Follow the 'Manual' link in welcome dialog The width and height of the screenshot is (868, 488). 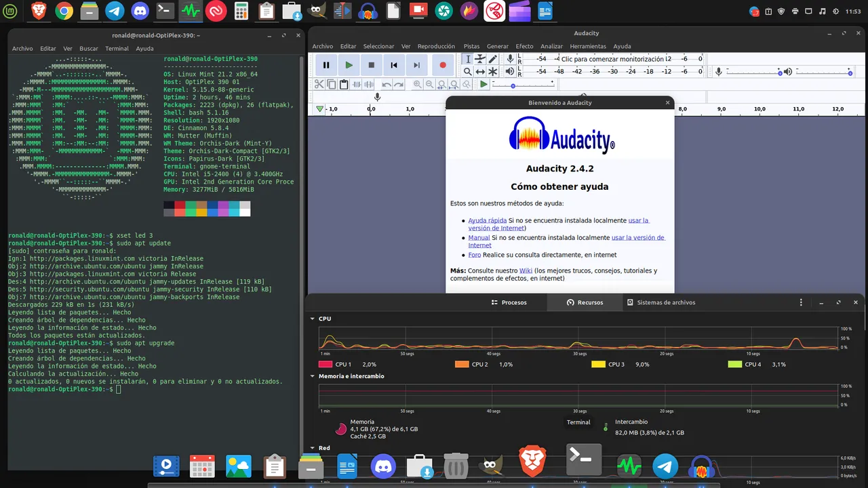pos(479,238)
